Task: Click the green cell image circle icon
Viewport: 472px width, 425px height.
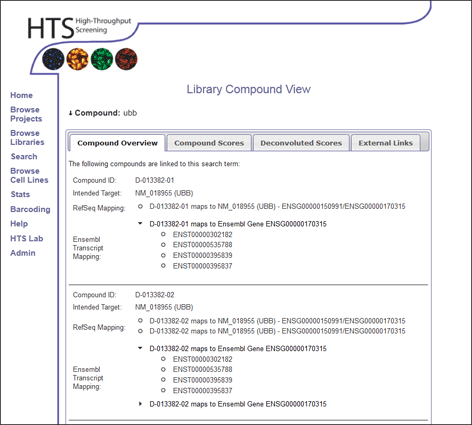Action: click(x=102, y=59)
